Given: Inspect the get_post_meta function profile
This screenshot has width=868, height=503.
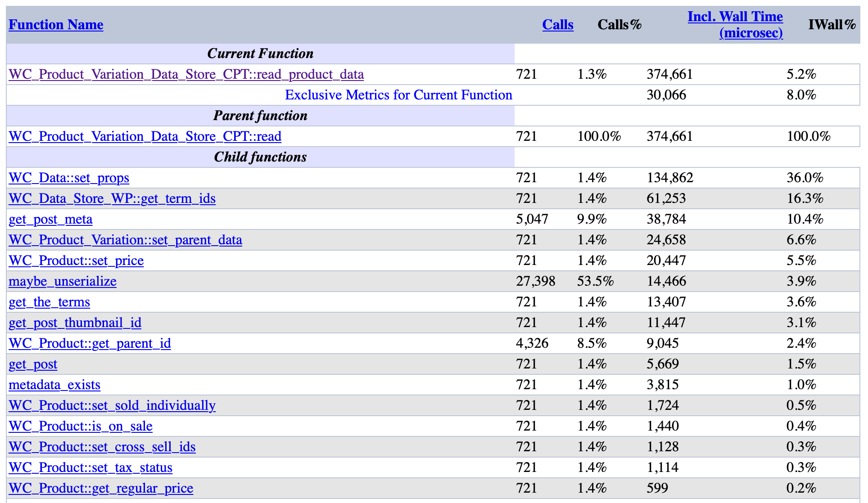Looking at the screenshot, I should click(x=50, y=219).
